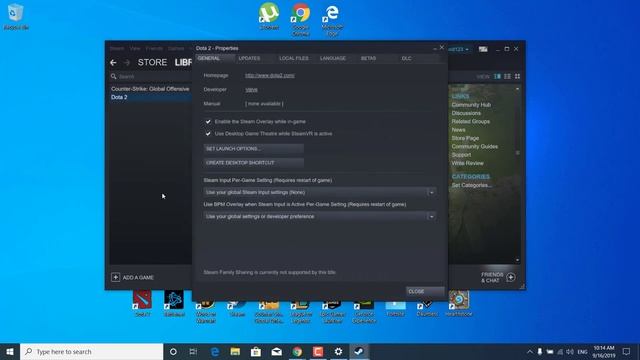Open Steam Input Per-Game Setting dropdown

[x=320, y=192]
